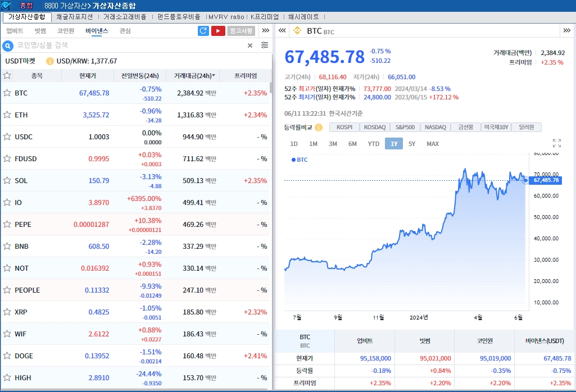576x392 pixels.
Task: Click the magnifier search icon
Action: tap(8, 46)
